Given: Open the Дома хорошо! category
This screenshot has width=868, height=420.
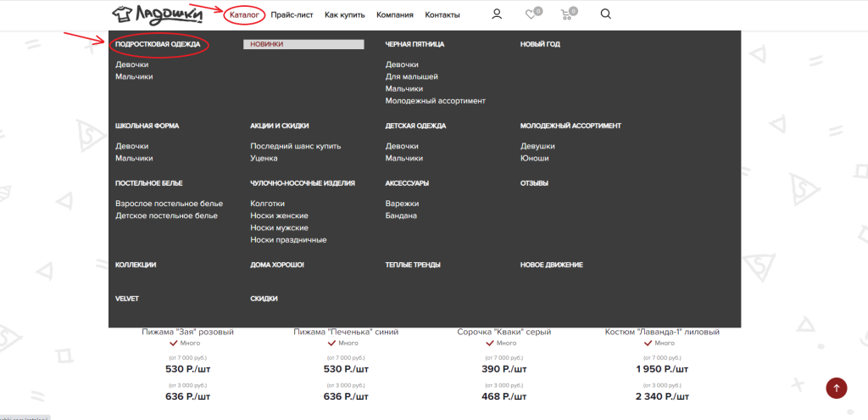Looking at the screenshot, I should pos(277,265).
